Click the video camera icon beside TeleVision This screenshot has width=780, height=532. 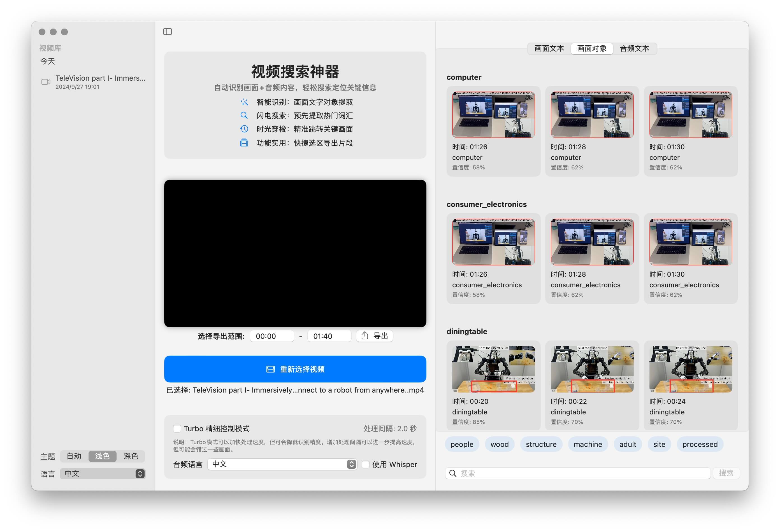coord(46,82)
